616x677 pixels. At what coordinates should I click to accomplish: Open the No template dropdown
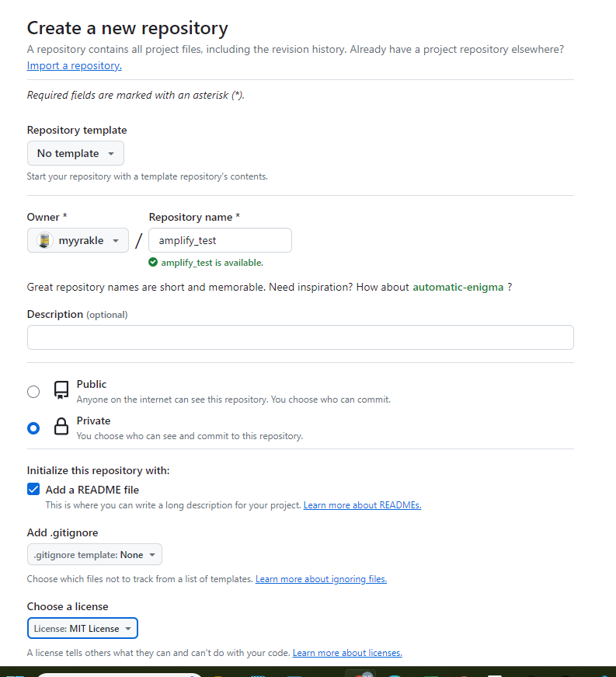(x=75, y=153)
